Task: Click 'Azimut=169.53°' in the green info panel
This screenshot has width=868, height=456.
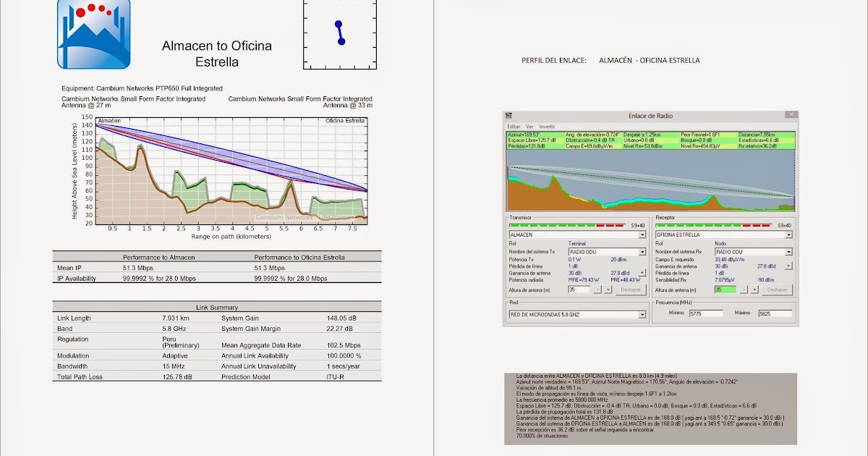Action: click(524, 134)
